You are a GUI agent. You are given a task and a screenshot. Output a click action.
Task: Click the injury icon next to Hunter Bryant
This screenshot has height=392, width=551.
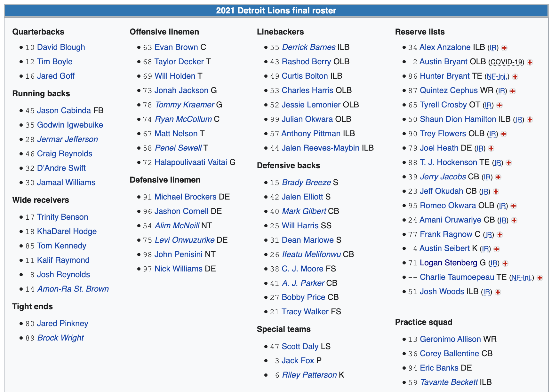coord(515,77)
